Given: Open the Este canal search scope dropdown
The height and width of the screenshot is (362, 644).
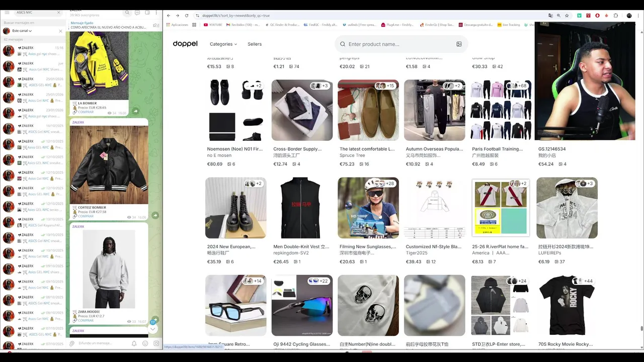Looking at the screenshot, I should pos(22,31).
